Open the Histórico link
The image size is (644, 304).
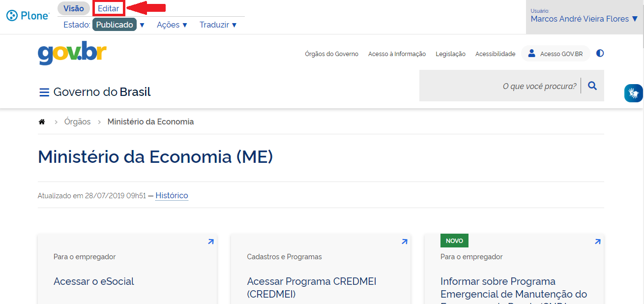(x=172, y=196)
